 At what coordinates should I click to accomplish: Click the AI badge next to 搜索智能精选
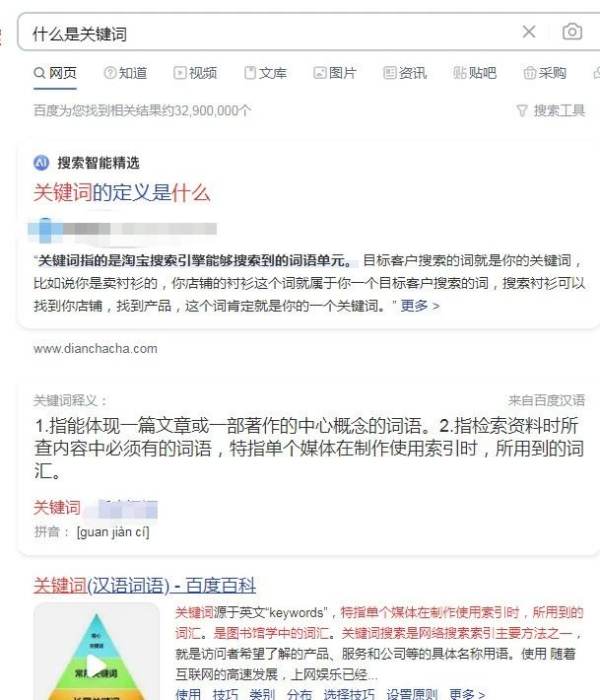42,162
